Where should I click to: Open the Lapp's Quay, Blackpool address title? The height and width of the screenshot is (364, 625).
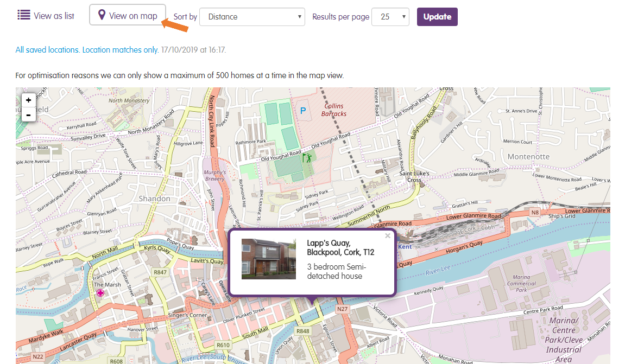[x=340, y=247]
